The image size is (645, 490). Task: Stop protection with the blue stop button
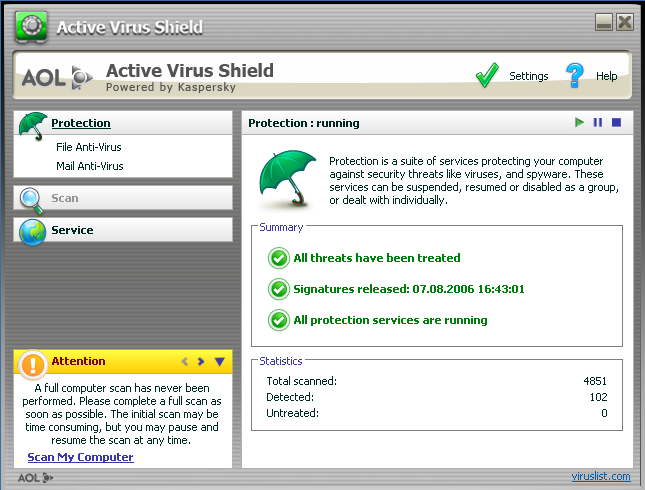(616, 123)
